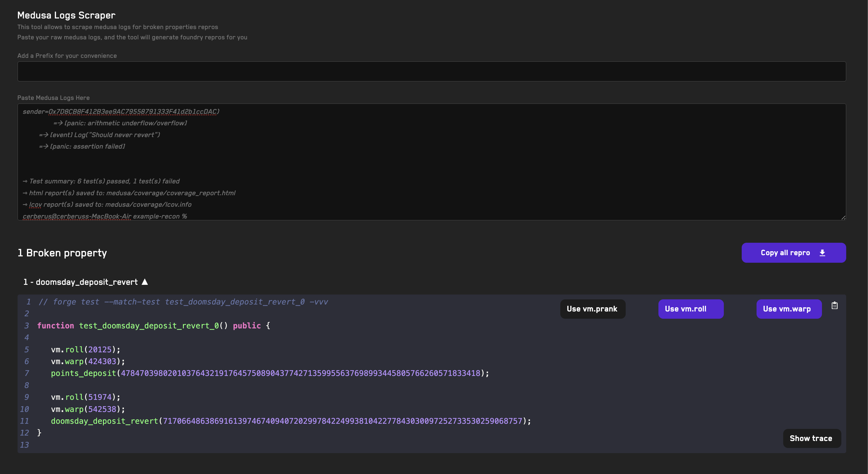Image resolution: width=868 pixels, height=474 pixels.
Task: Click the Medusa Logs Scraper heading
Action: [66, 15]
